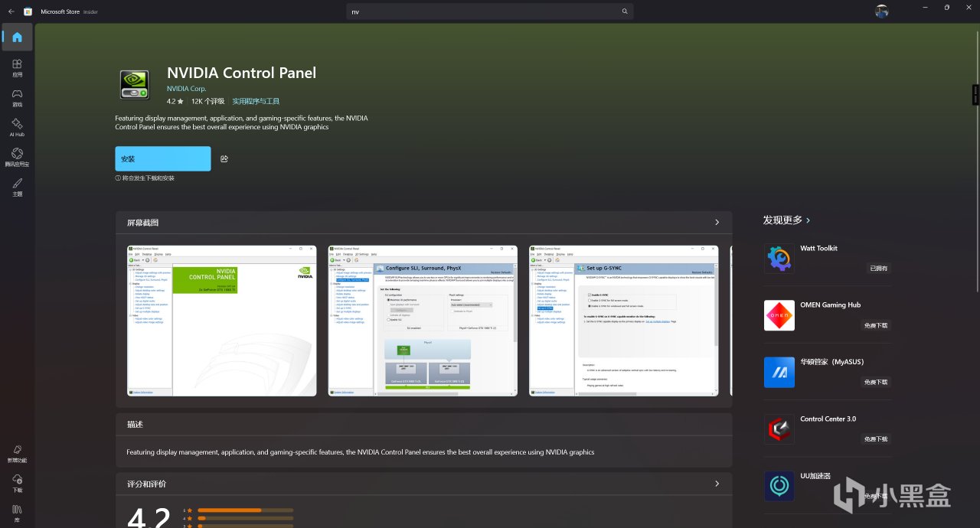Viewport: 980px width, 528px height.
Task: Open the Home page in the sidebar
Action: (x=17, y=37)
